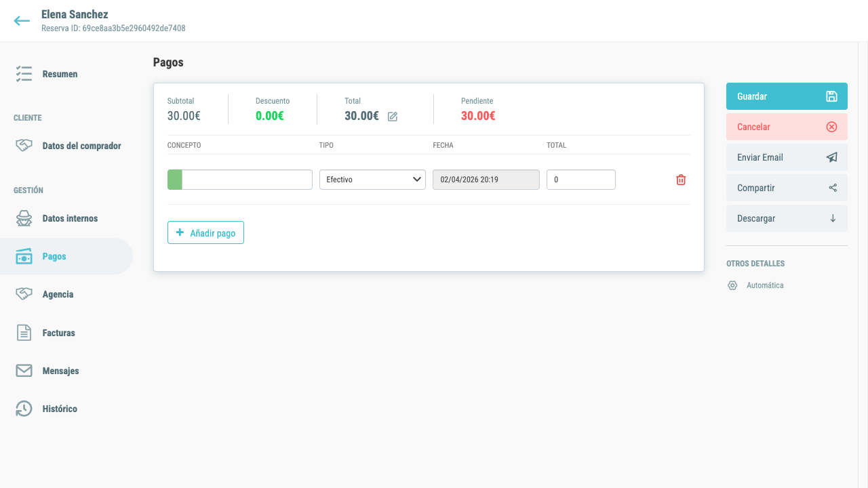
Task: Click the red trash delete icon
Action: [681, 180]
